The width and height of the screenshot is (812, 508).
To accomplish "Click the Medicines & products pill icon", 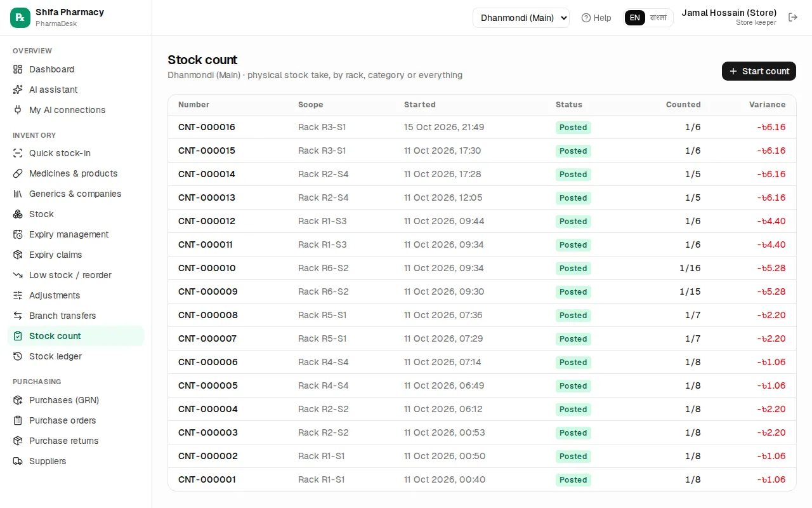I will (x=18, y=173).
